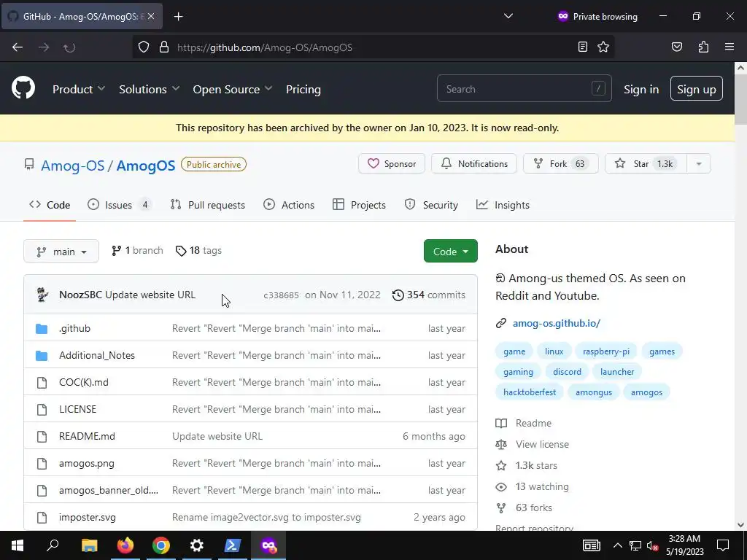Fork the repository button

[561, 164]
